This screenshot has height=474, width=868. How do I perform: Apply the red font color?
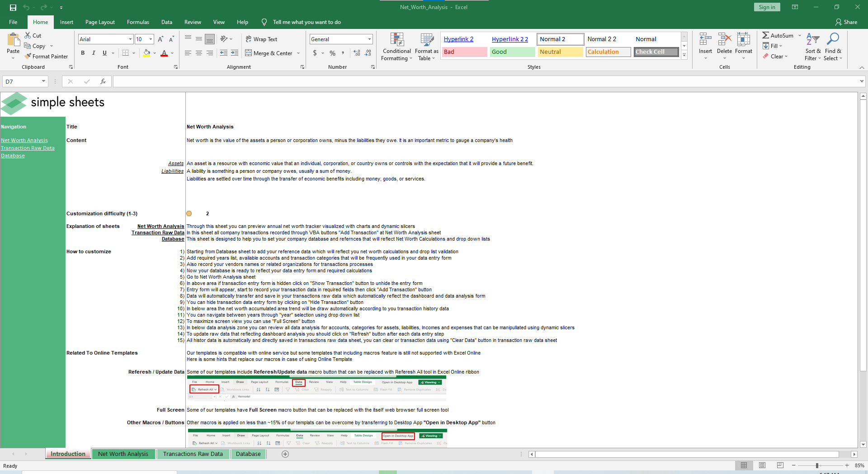(x=164, y=53)
